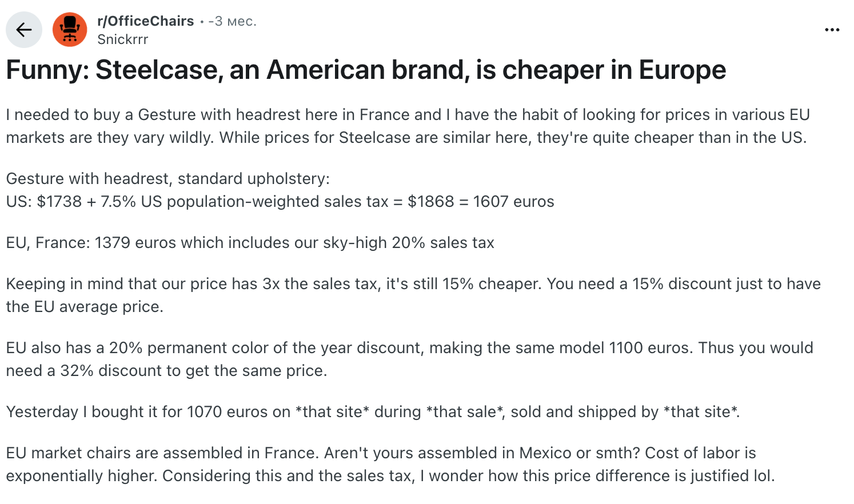Click the "3 мес." post timestamp
Image resolution: width=854 pixels, height=504 pixels.
click(233, 22)
